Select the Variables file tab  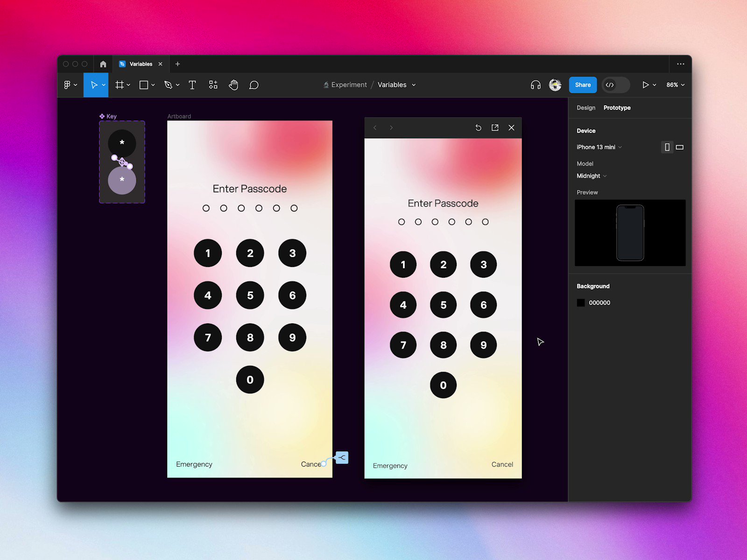140,64
